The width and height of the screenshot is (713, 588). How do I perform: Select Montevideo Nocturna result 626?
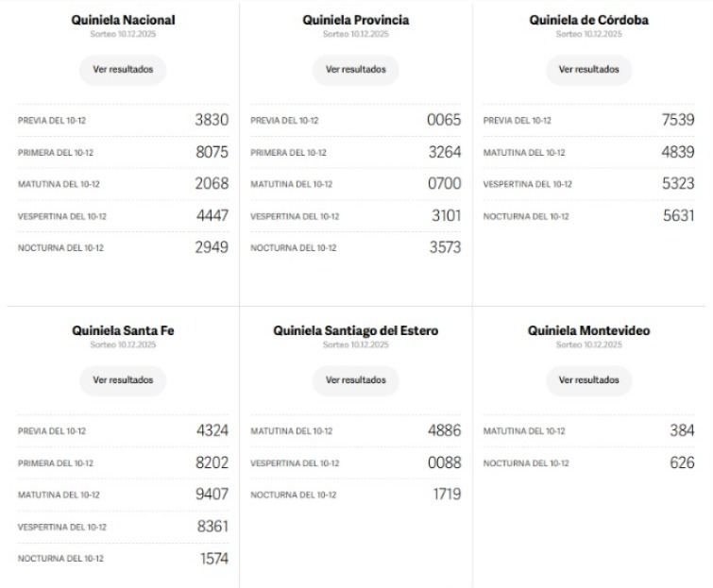point(681,462)
